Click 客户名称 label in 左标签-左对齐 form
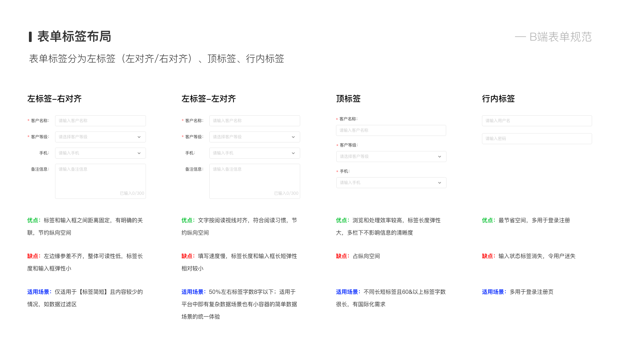This screenshot has height=364, width=620. 194,121
